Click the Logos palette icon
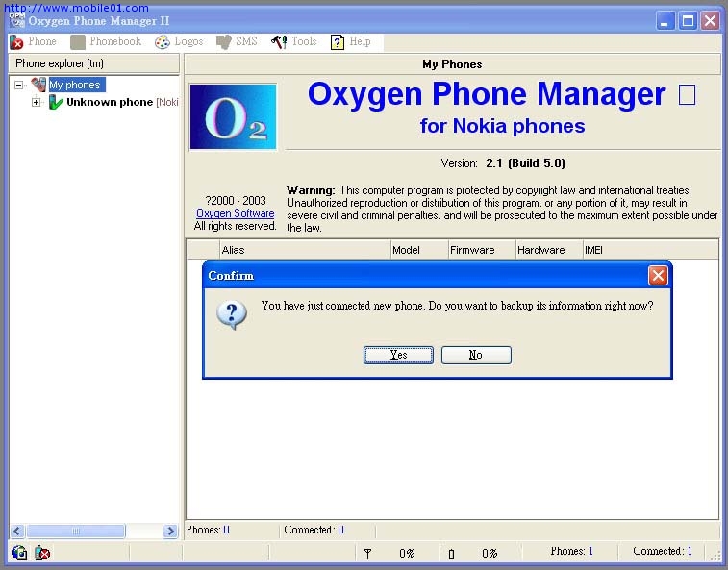This screenshot has width=728, height=570. tap(162, 42)
